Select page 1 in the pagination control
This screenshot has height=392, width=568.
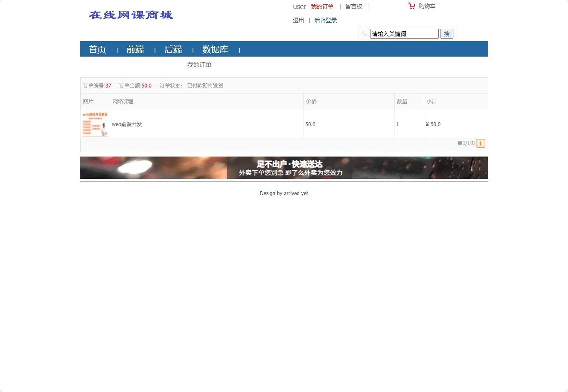[x=480, y=143]
